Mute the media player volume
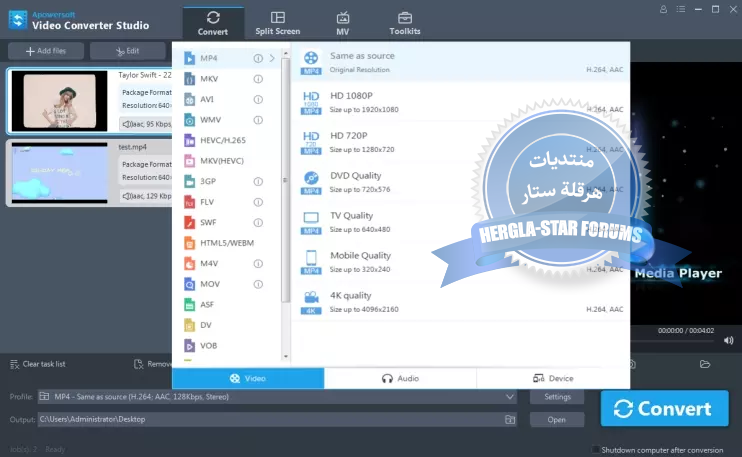Viewport: 742px width, 457px height. pyautogui.click(x=729, y=340)
